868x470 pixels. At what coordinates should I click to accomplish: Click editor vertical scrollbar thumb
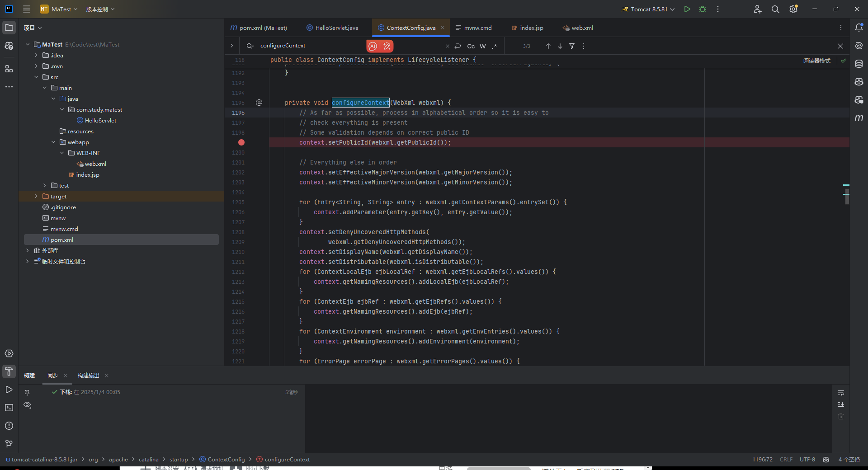[x=847, y=196]
